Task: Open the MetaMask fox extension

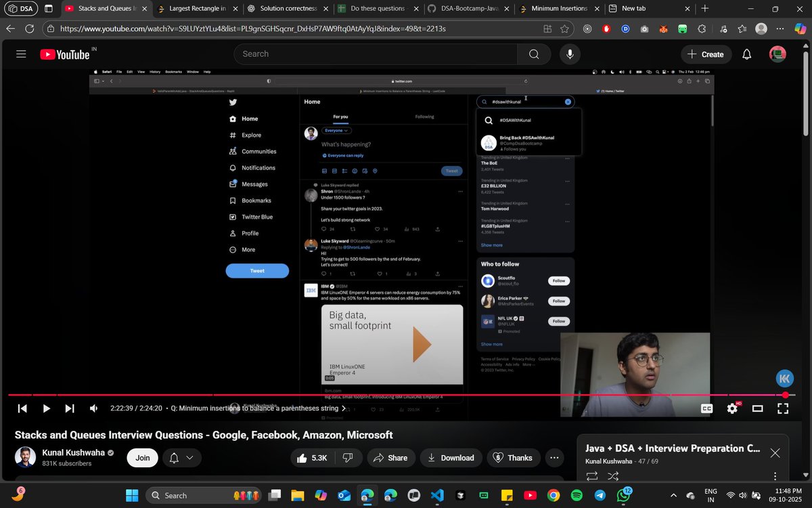Action: (664, 29)
